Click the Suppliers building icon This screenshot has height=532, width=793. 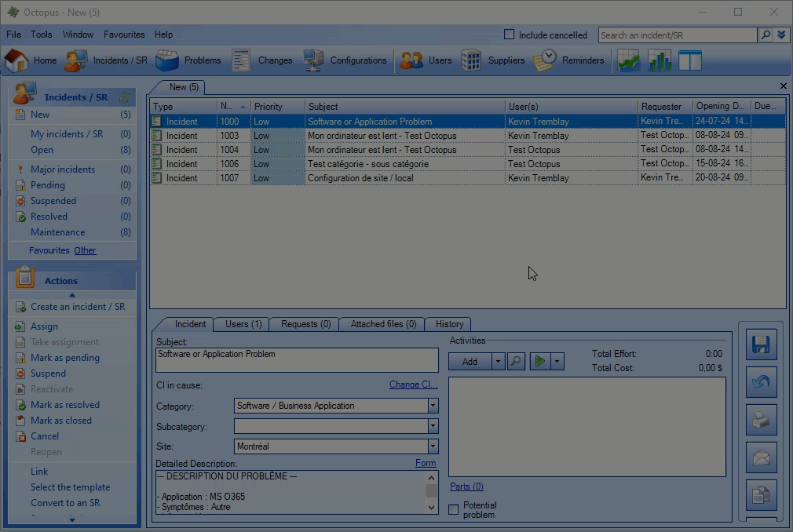pyautogui.click(x=471, y=60)
